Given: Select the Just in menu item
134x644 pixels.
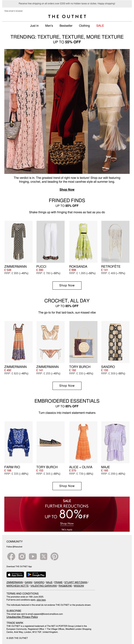Looking at the screenshot, I should click(34, 26).
